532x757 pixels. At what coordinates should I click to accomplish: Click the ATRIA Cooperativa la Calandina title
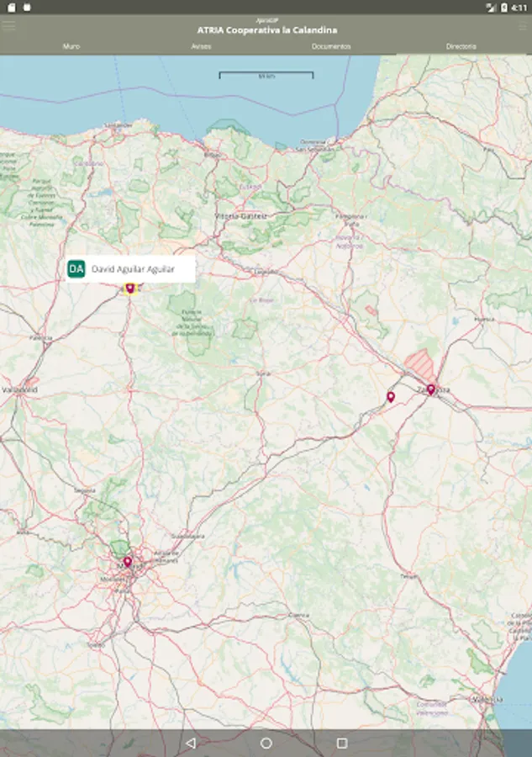click(266, 30)
